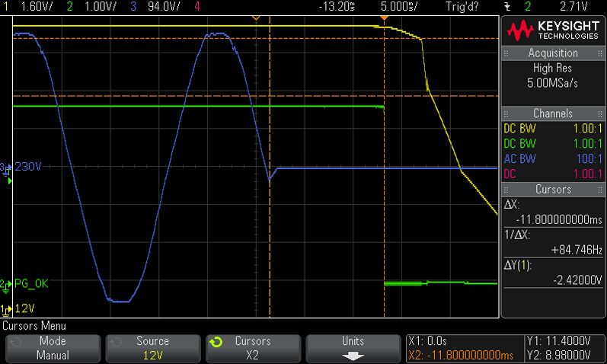Click the ΔX -11.8 ms value
Screen dimensions: 607x364
point(559,219)
